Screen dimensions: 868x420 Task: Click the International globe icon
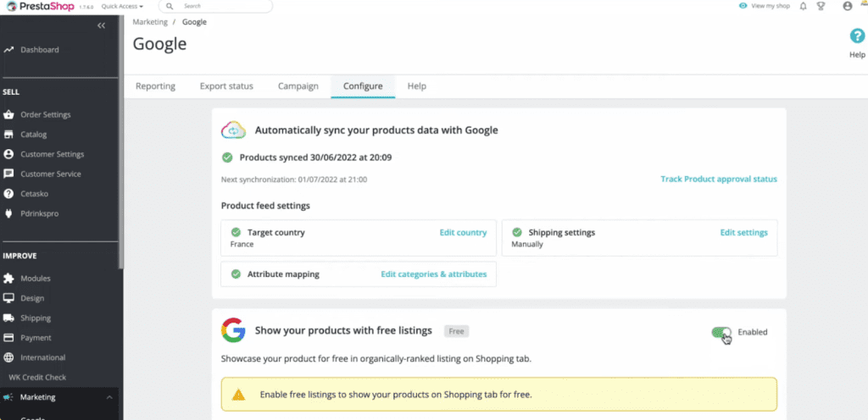pos(8,357)
